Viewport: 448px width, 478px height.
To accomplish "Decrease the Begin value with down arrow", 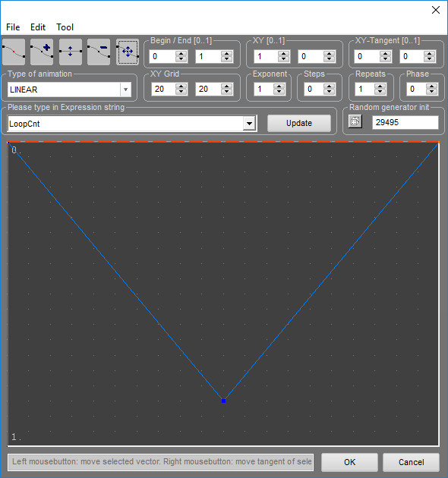I will click(181, 59).
